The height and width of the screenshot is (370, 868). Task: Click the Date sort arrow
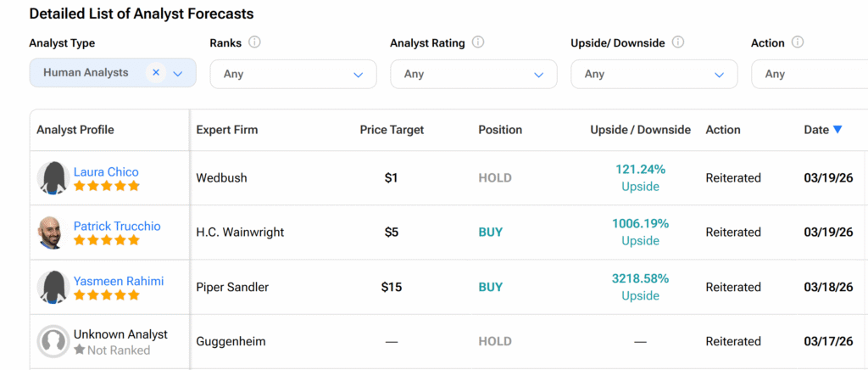click(x=837, y=130)
